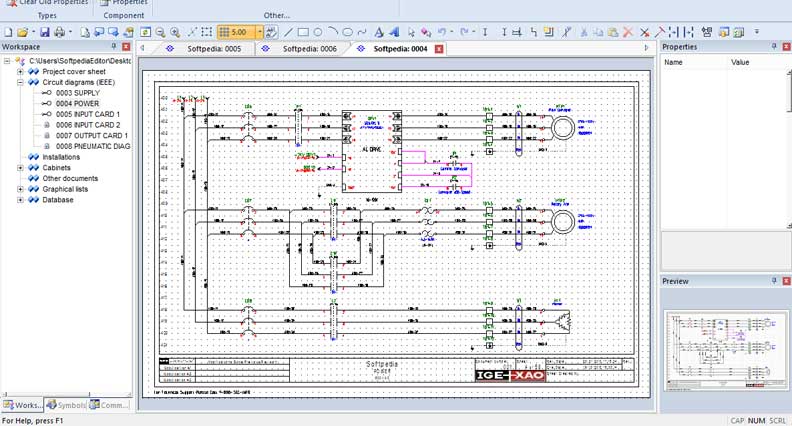Open the printer icon's dropdown arrow
This screenshot has height=426, width=792.
pos(70,32)
